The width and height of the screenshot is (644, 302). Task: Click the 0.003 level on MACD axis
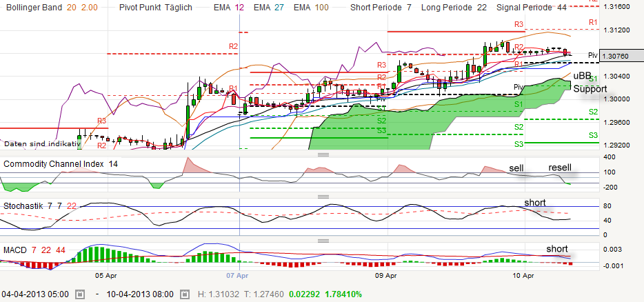pyautogui.click(x=614, y=250)
